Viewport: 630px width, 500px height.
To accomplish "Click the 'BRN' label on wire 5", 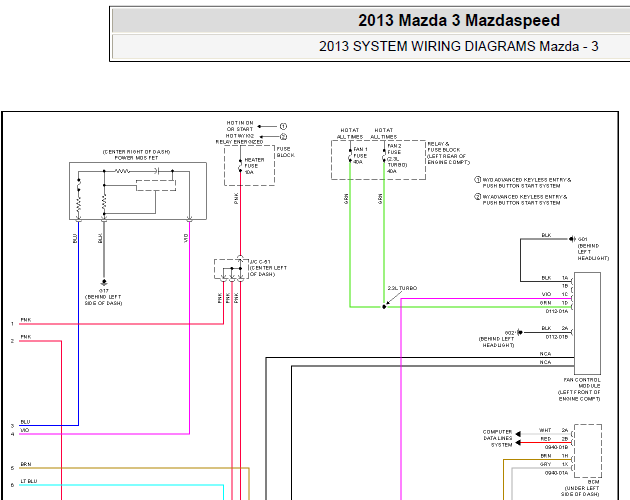I will [26, 464].
